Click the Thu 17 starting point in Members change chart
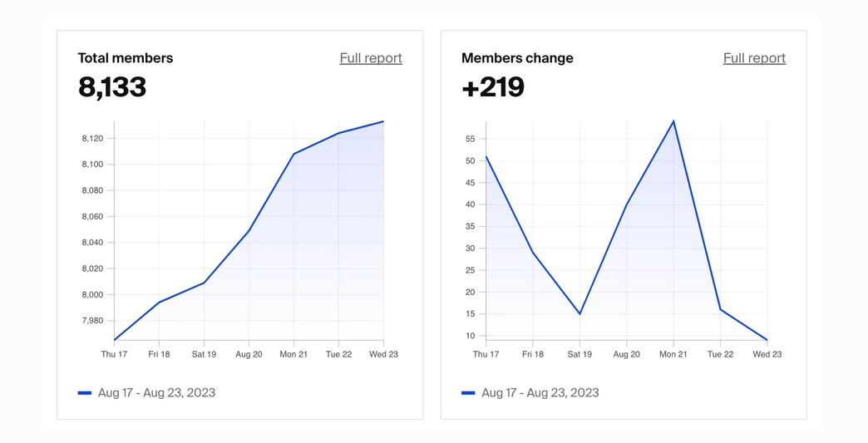The image size is (868, 443). [x=486, y=156]
